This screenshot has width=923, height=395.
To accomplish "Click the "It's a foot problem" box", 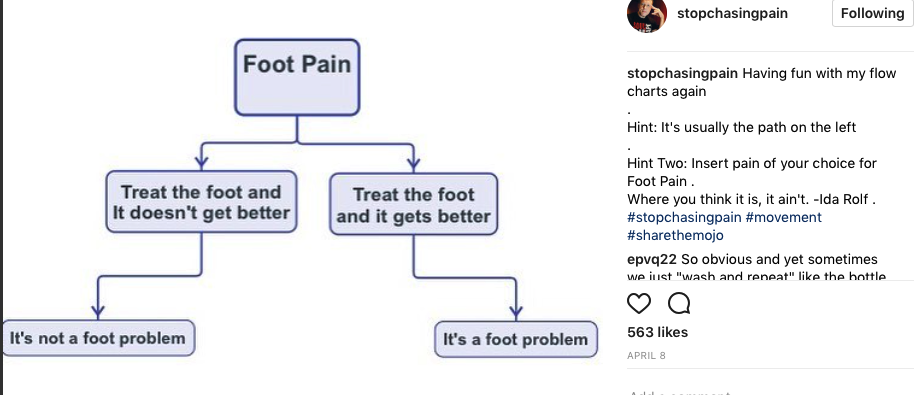I will (516, 339).
